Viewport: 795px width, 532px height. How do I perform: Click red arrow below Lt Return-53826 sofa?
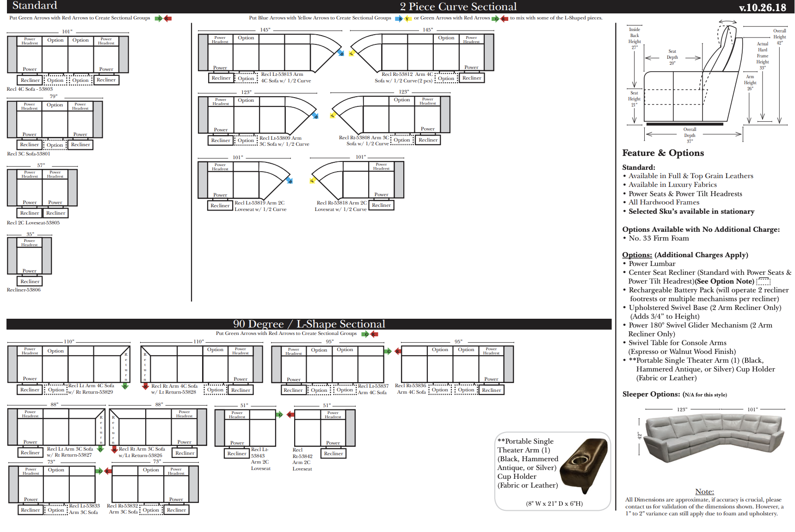pyautogui.click(x=114, y=449)
